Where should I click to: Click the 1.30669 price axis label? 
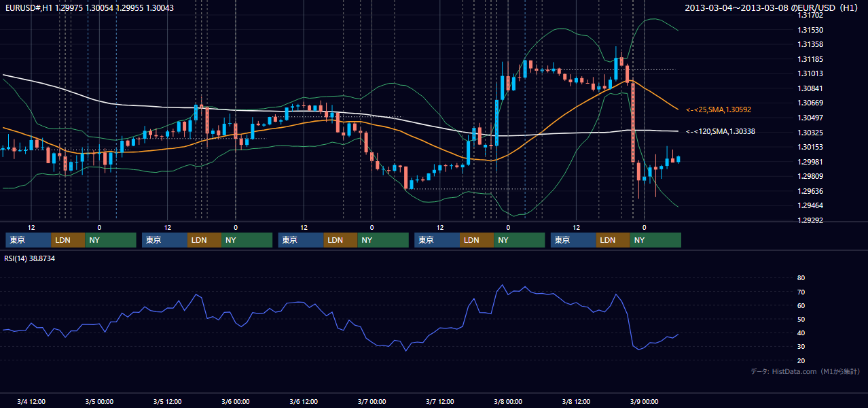[x=810, y=103]
